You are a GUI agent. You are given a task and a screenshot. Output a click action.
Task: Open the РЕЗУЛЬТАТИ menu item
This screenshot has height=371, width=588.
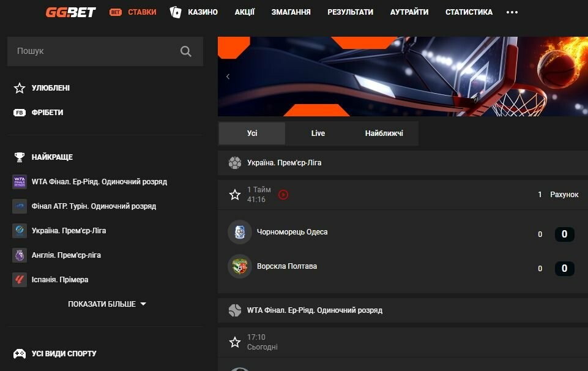[x=350, y=12]
